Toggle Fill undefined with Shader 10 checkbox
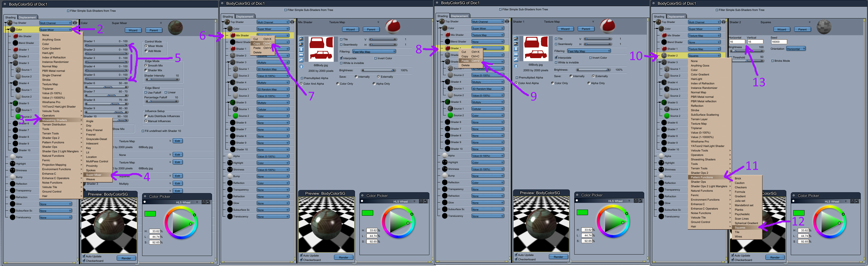This screenshot has height=266, width=868. point(143,131)
